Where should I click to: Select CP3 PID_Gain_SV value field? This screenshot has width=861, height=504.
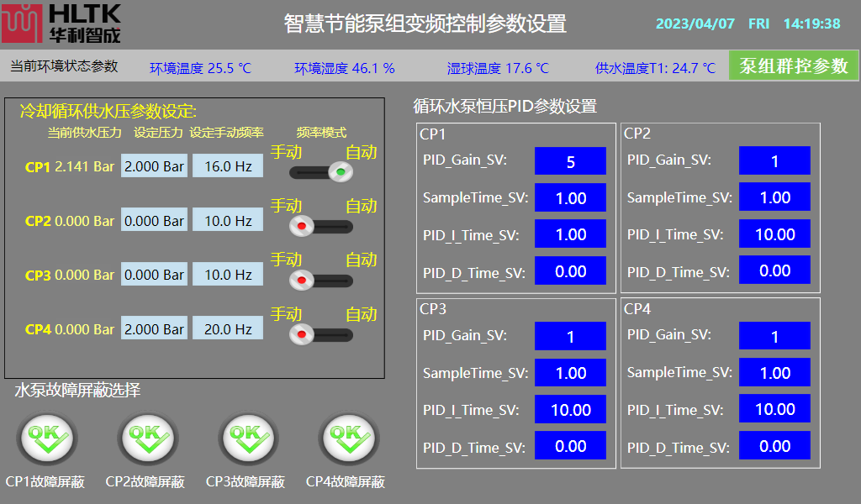click(x=570, y=337)
